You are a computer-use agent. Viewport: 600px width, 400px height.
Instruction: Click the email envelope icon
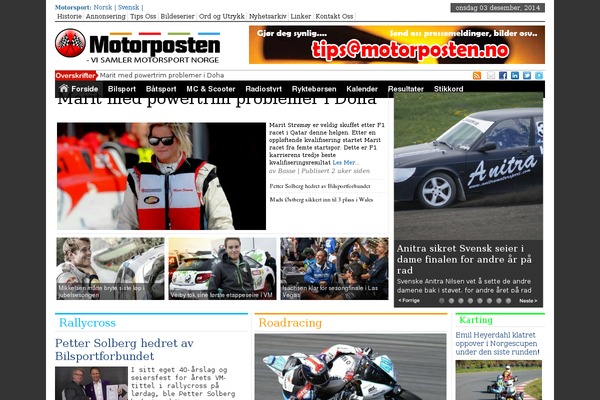tap(490, 75)
